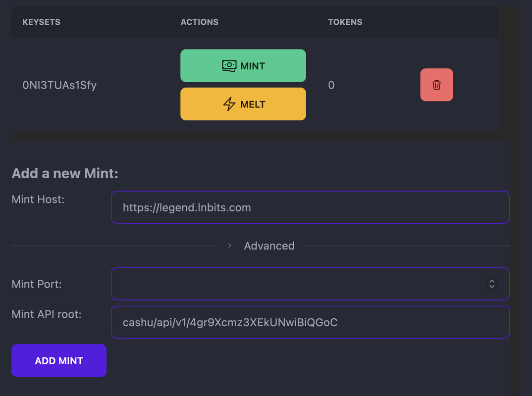Increase Mint Port with the up arrow
This screenshot has height=396, width=532.
click(x=492, y=281)
